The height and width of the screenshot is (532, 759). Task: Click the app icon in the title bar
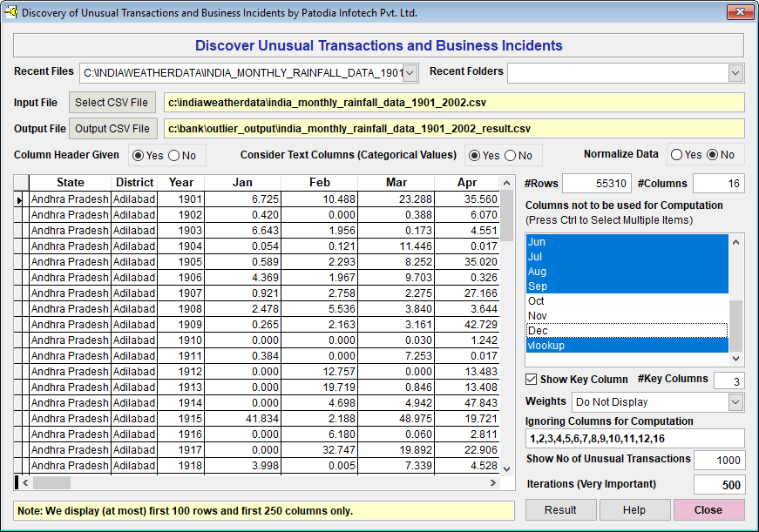11,13
